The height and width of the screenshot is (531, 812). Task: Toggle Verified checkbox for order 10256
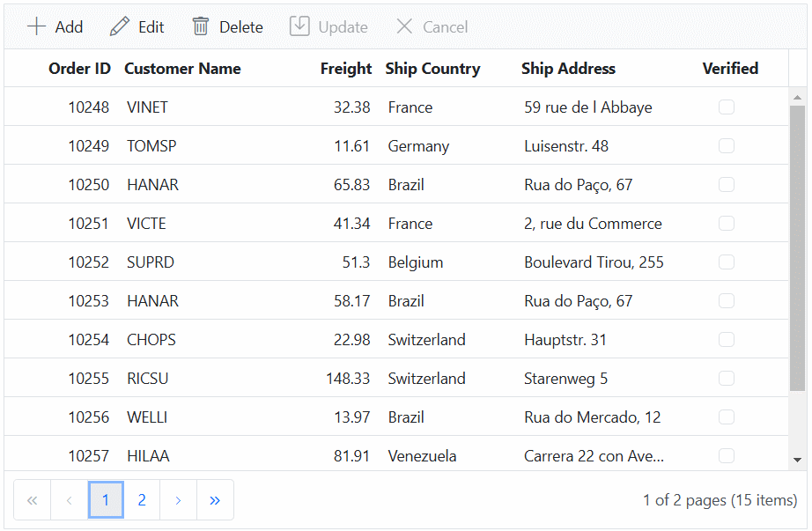pyautogui.click(x=726, y=417)
